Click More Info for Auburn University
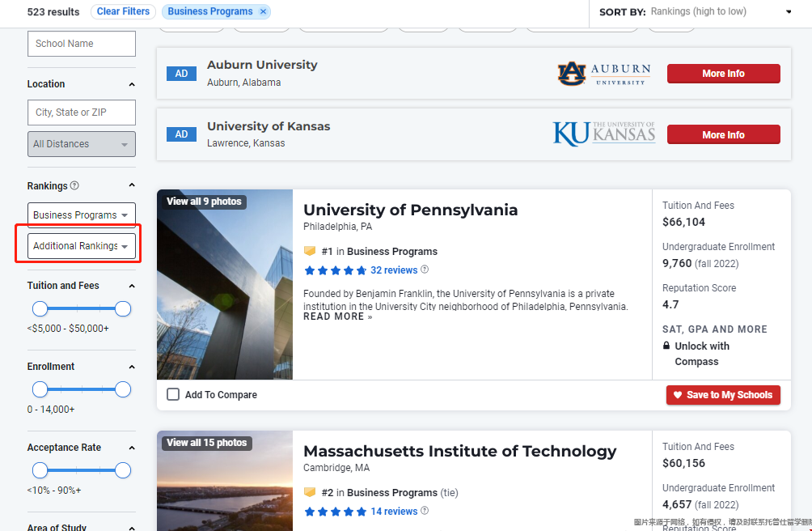Image resolution: width=812 pixels, height=531 pixels. pyautogui.click(x=724, y=74)
